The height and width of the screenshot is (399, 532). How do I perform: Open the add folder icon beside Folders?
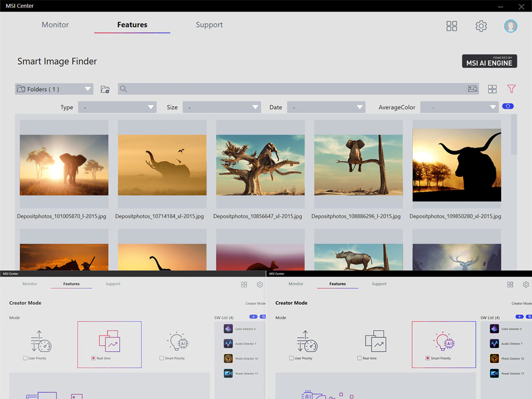click(105, 89)
